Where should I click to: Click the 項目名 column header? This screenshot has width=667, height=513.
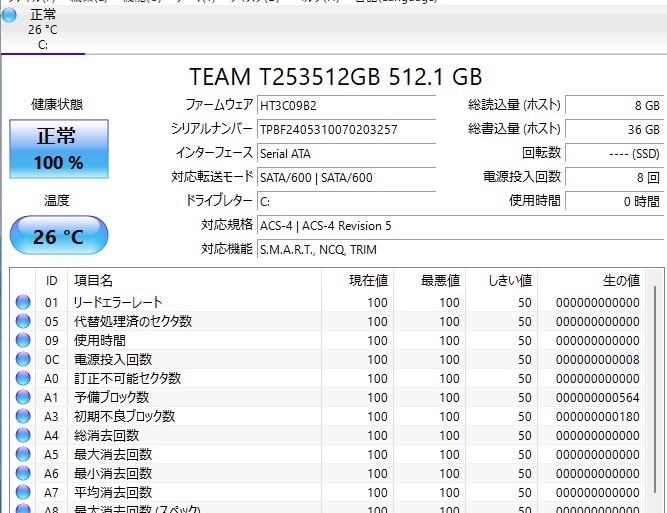pos(94,281)
